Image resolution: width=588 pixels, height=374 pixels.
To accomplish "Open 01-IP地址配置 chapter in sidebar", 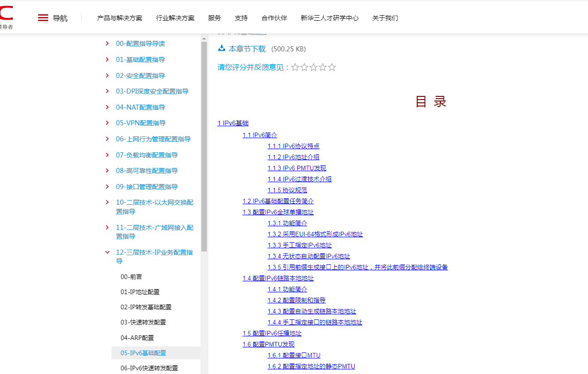I will 140,292.
